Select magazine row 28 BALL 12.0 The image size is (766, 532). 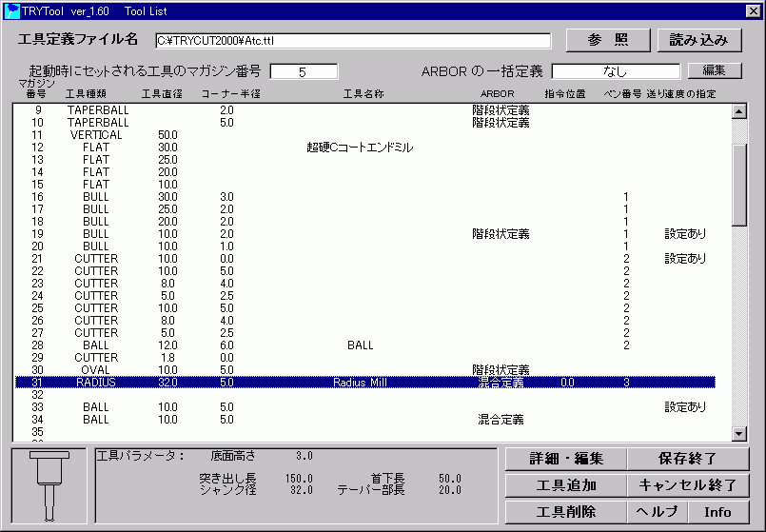point(365,345)
